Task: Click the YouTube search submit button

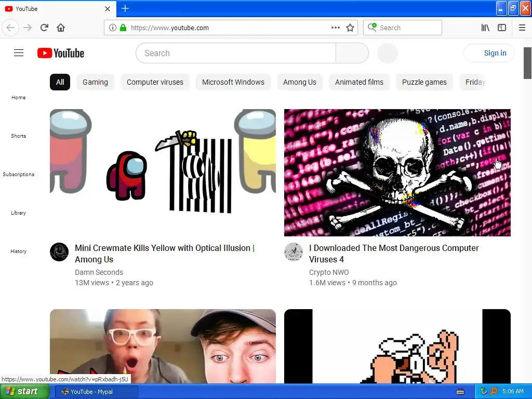Action: [x=352, y=54]
